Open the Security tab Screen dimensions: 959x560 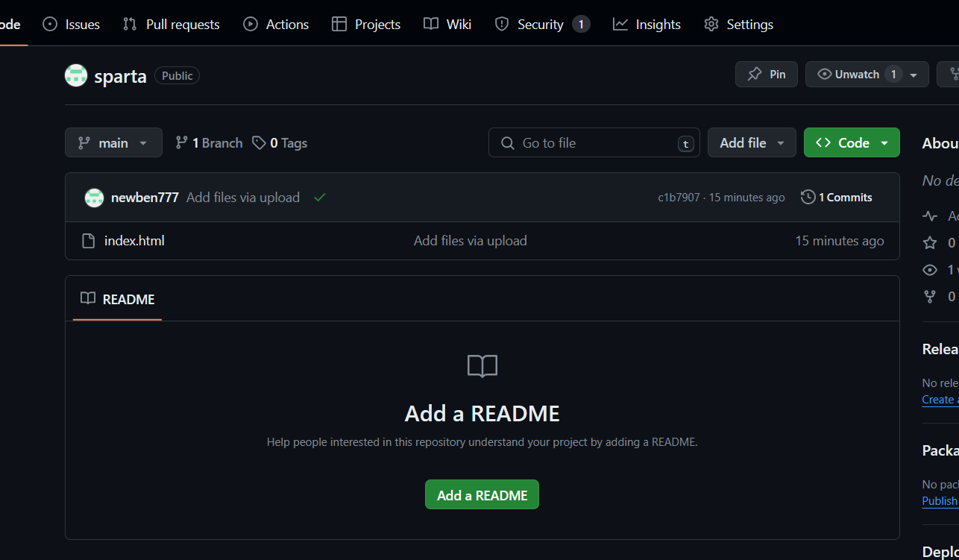(542, 24)
